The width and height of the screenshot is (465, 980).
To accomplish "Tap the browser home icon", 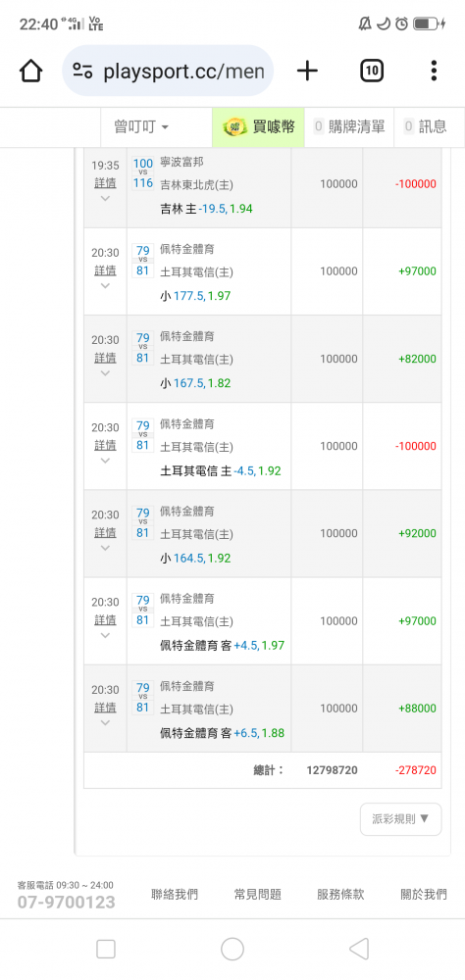I will tap(30, 71).
